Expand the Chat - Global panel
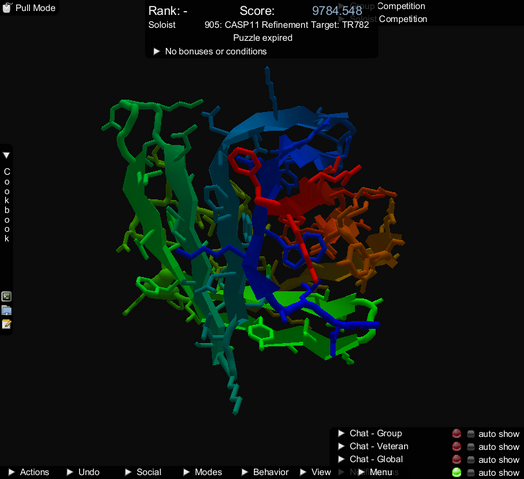 (x=341, y=459)
